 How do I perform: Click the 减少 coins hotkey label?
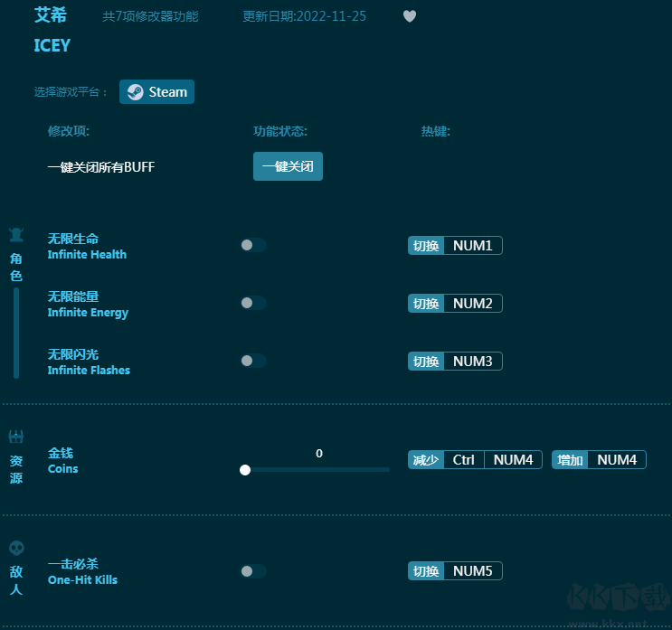pyautogui.click(x=426, y=460)
